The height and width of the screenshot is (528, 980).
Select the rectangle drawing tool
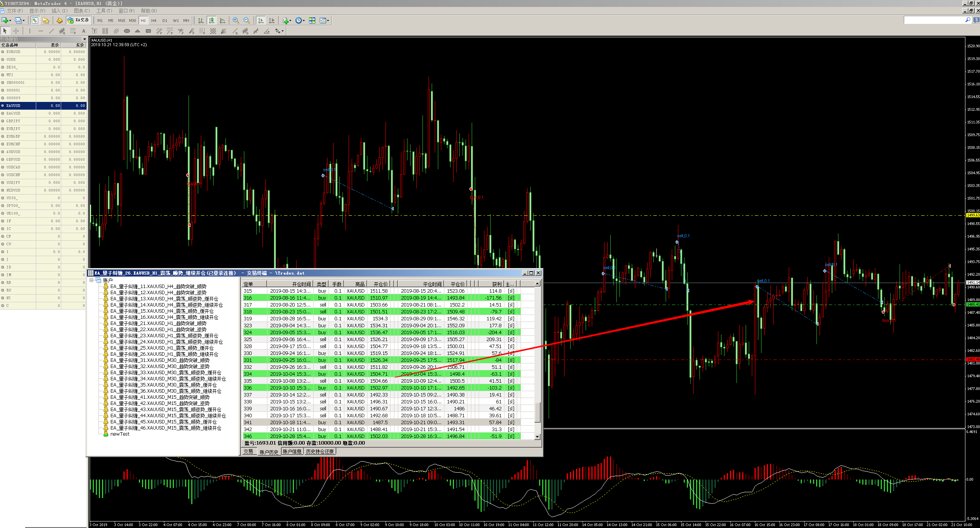(x=148, y=31)
